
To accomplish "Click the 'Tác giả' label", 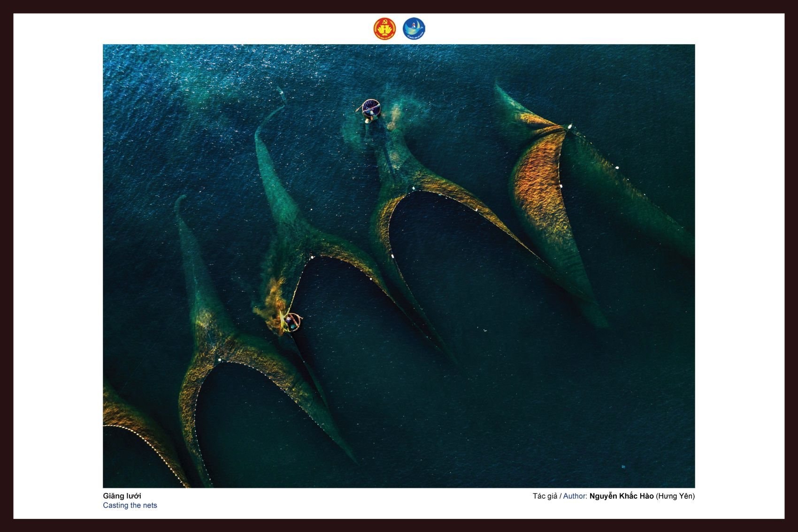I will 545,496.
